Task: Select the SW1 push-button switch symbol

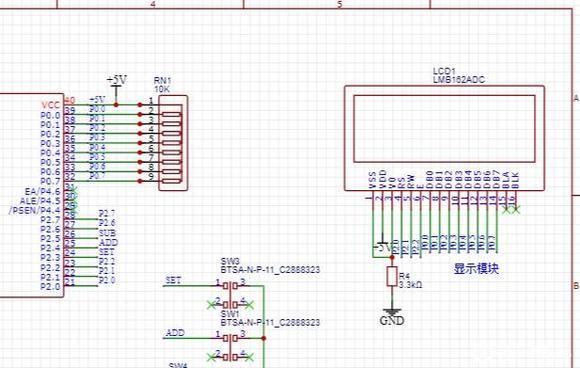Action: point(232,348)
